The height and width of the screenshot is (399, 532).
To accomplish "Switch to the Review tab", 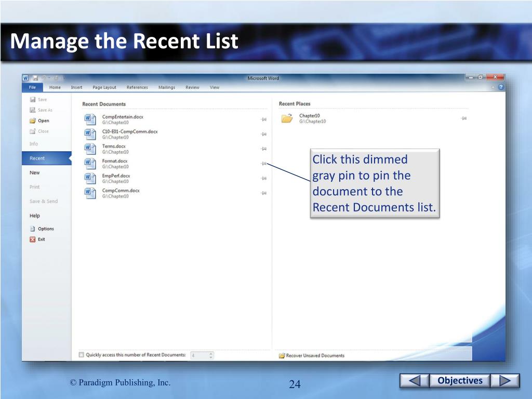I will pos(192,87).
